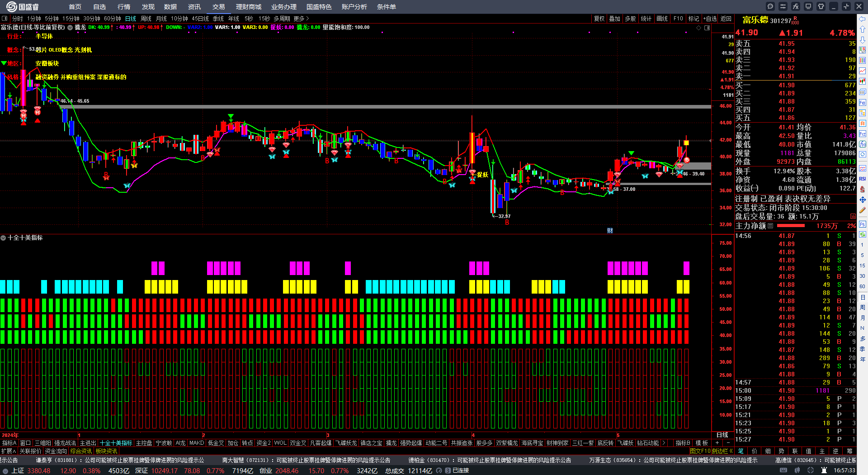Viewport: 868px width, 475px height.
Task: Click the keyboard icon in status bar
Action: [783, 470]
